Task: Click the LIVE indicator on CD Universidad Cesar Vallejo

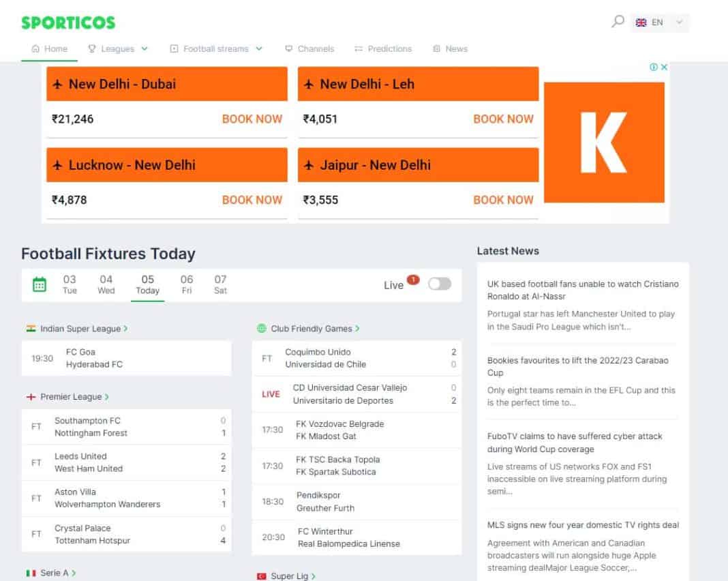Action: click(x=269, y=393)
